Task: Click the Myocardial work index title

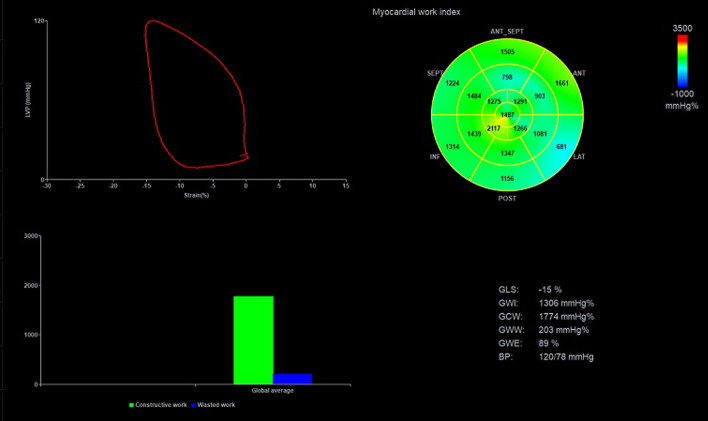Action: point(409,11)
